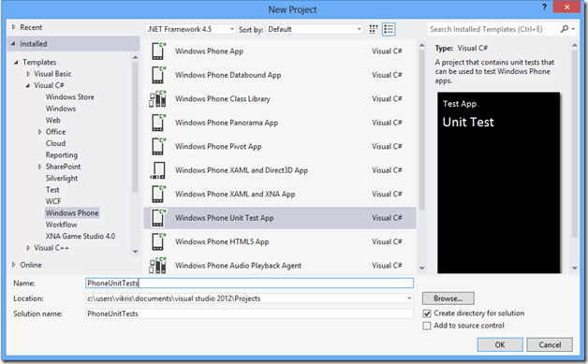Click the project Name input field
This screenshot has height=364, width=588.
tap(249, 283)
